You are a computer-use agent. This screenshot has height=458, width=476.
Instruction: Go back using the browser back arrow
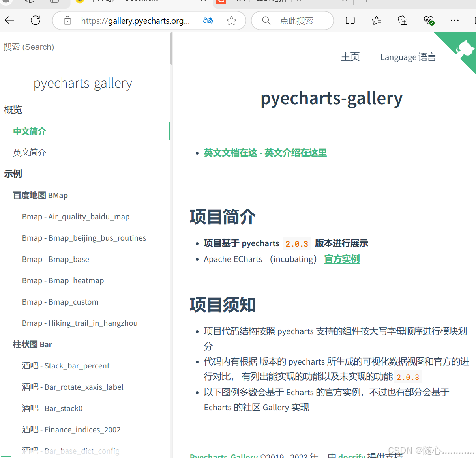coord(10,21)
